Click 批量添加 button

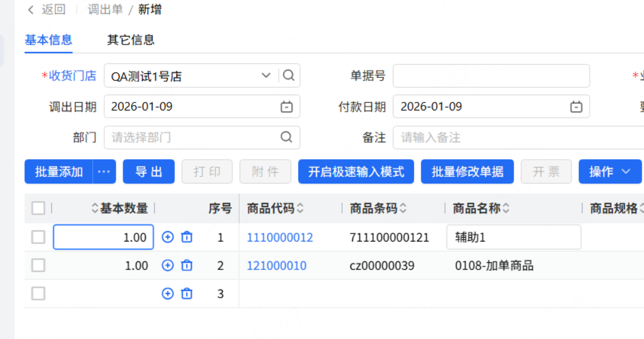point(59,171)
